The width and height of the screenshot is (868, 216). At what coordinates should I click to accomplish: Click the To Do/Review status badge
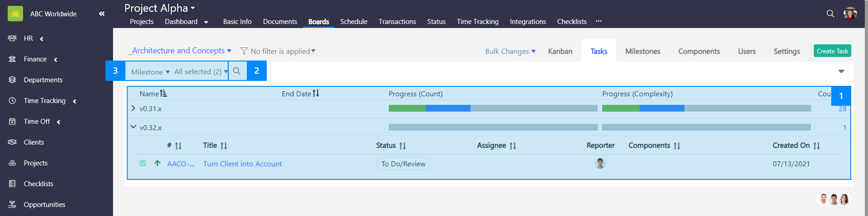pos(403,164)
